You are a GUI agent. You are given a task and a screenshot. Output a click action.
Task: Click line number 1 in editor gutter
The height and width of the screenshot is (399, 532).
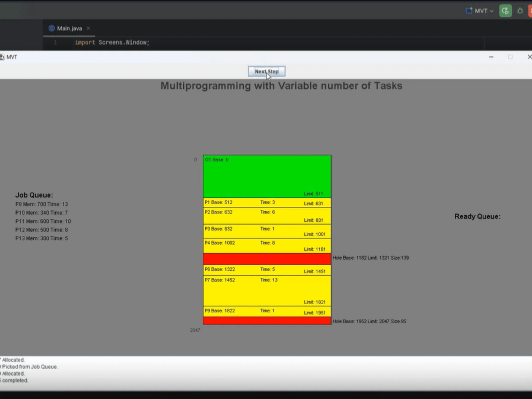pyautogui.click(x=55, y=43)
